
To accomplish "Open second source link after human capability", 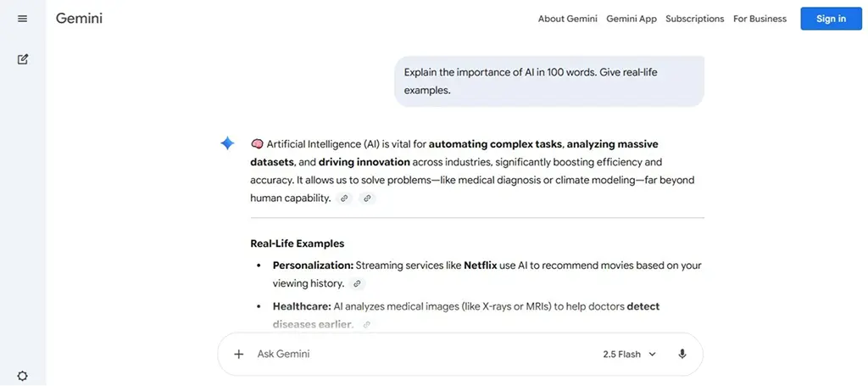I will tap(367, 199).
